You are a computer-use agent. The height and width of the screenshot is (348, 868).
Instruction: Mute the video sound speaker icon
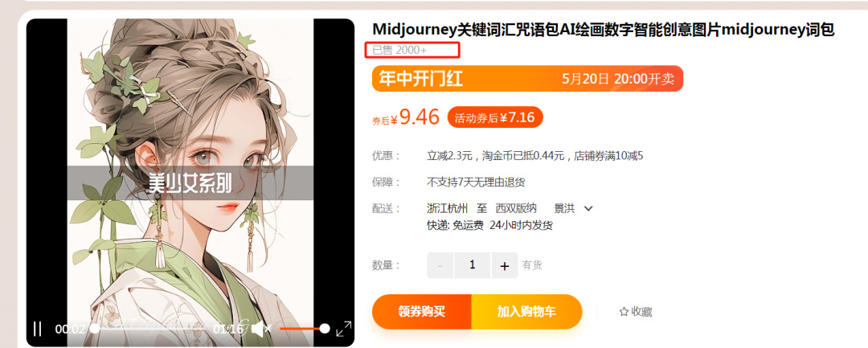pyautogui.click(x=261, y=330)
